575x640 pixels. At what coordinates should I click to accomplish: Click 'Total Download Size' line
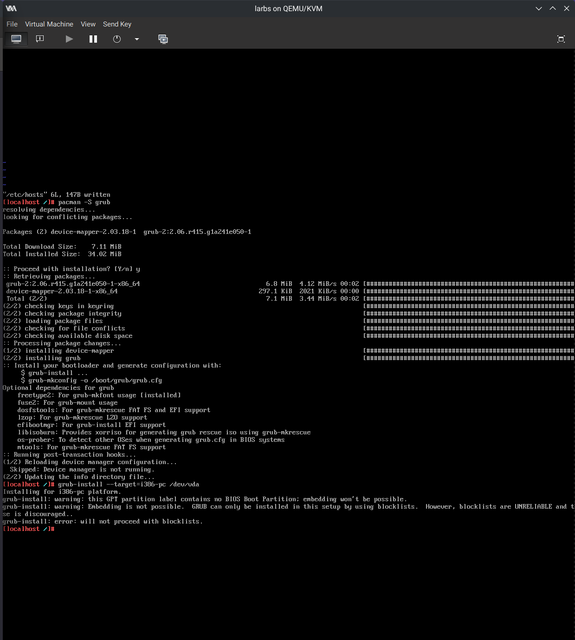[x=62, y=247]
